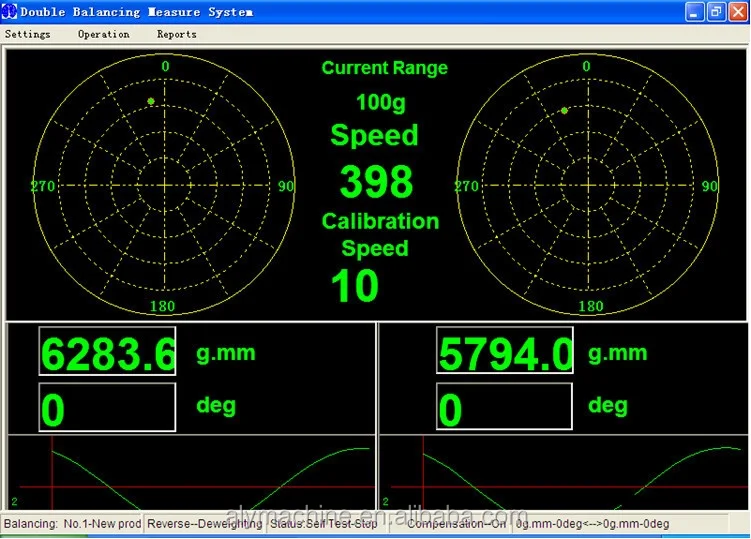This screenshot has width=751, height=539.
Task: Select the right plane deg angle field
Action: [505, 408]
